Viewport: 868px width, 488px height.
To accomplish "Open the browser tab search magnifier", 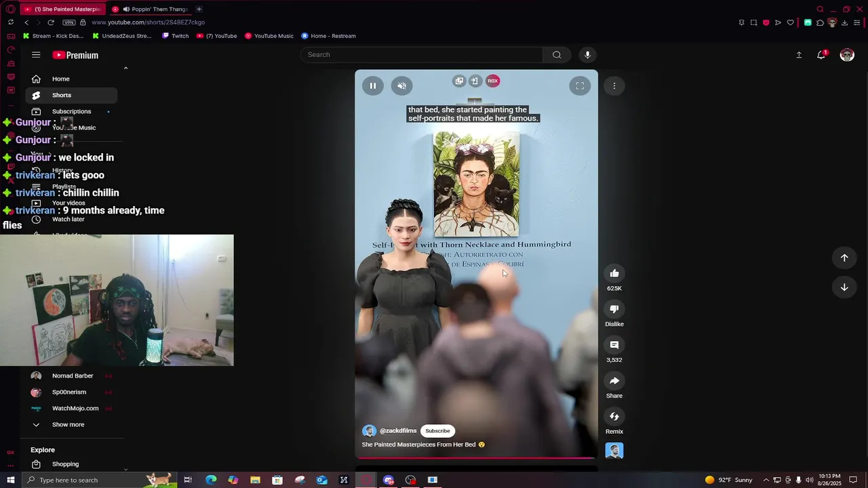I will pos(820,9).
